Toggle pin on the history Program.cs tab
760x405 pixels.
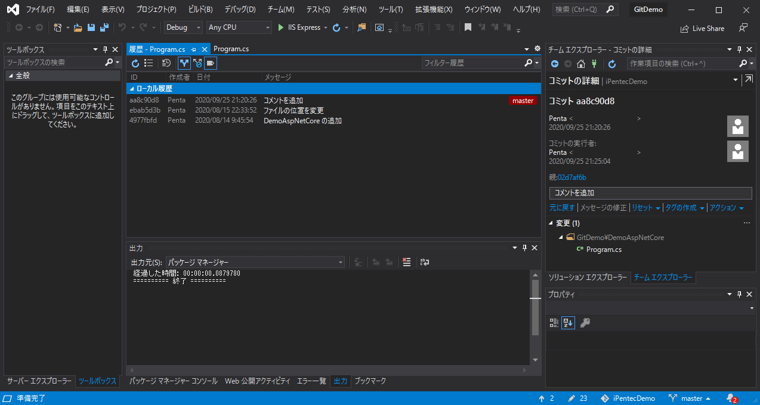click(193, 49)
